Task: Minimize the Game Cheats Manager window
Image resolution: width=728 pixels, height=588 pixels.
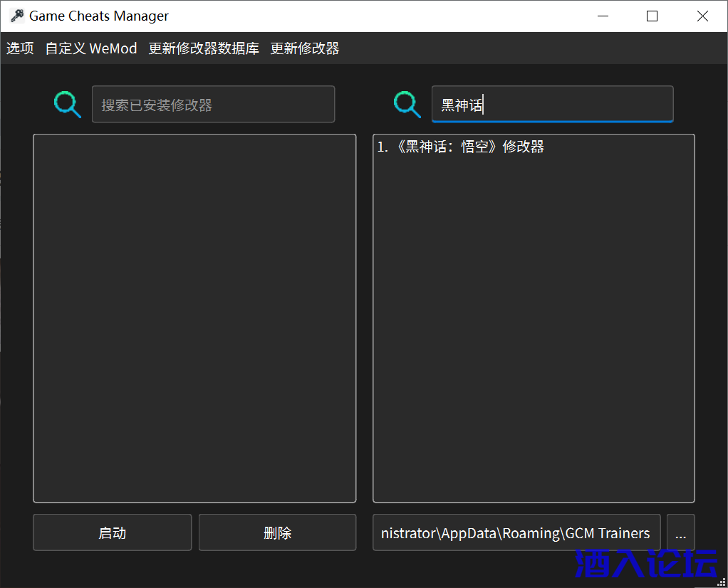Action: point(603,16)
